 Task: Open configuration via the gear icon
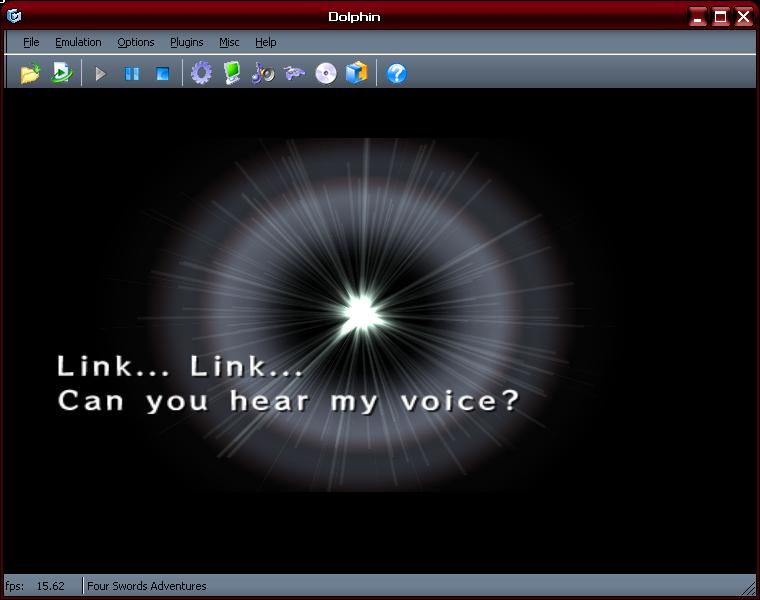click(201, 73)
